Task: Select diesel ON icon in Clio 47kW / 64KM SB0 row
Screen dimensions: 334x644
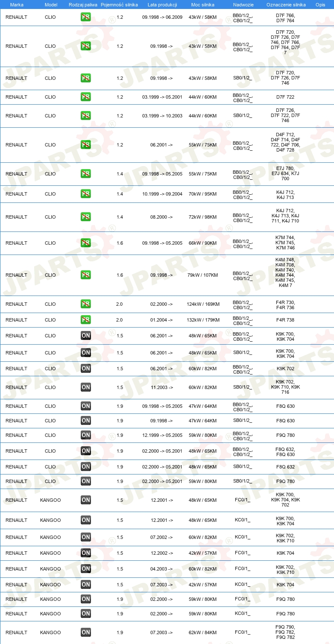Action: (86, 421)
